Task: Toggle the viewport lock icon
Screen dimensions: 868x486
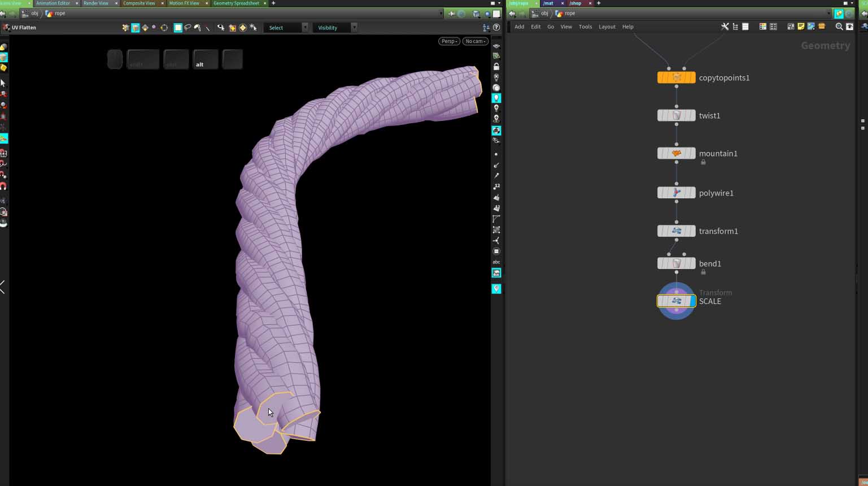Action: click(x=496, y=67)
